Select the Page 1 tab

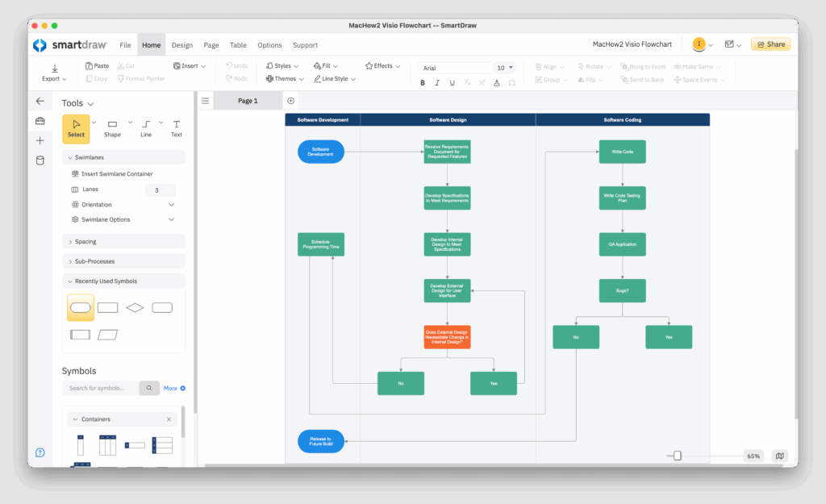248,101
